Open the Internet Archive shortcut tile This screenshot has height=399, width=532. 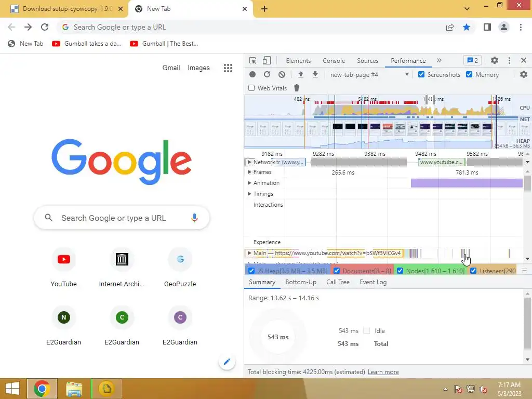tap(122, 268)
